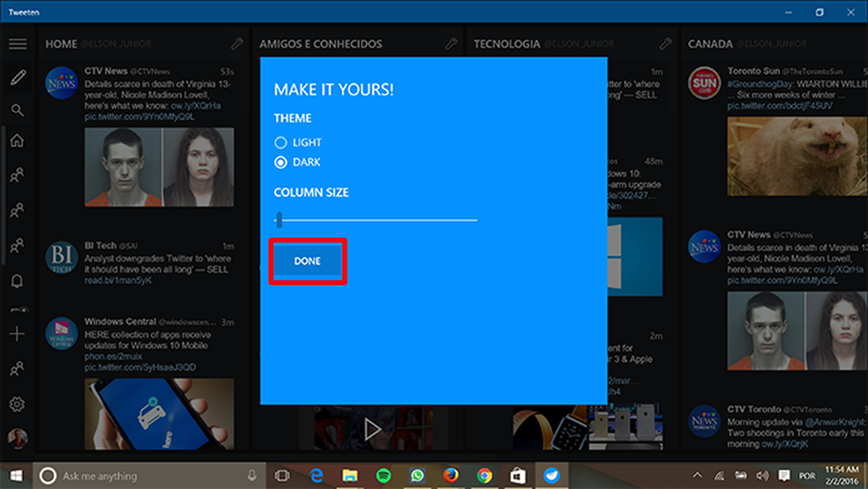Click the column size slider handle

point(280,220)
